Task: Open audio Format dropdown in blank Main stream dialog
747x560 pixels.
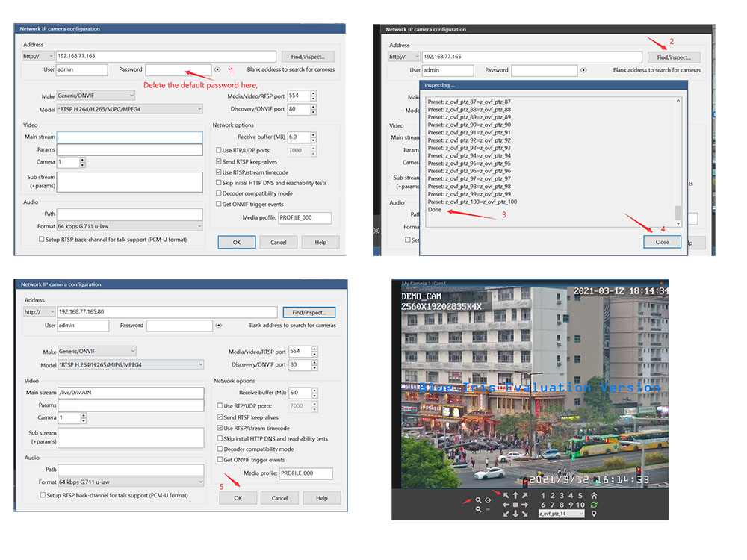Action: point(129,226)
